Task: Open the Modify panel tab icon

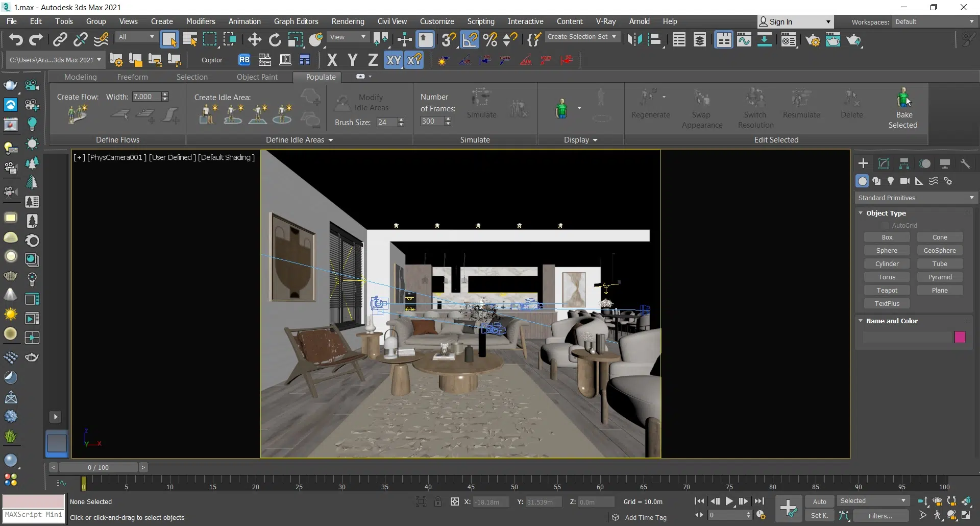Action: (x=884, y=164)
